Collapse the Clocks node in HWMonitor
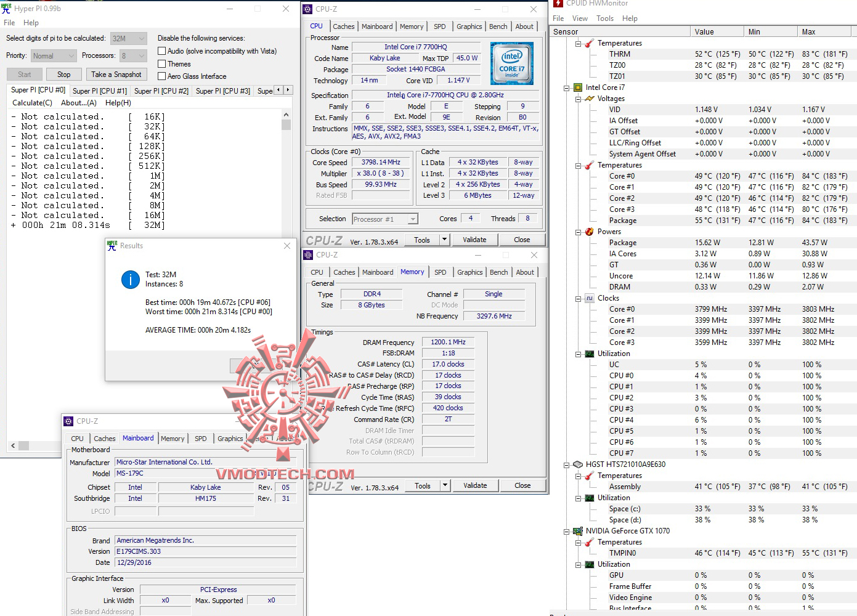This screenshot has width=857, height=616. coord(578,298)
